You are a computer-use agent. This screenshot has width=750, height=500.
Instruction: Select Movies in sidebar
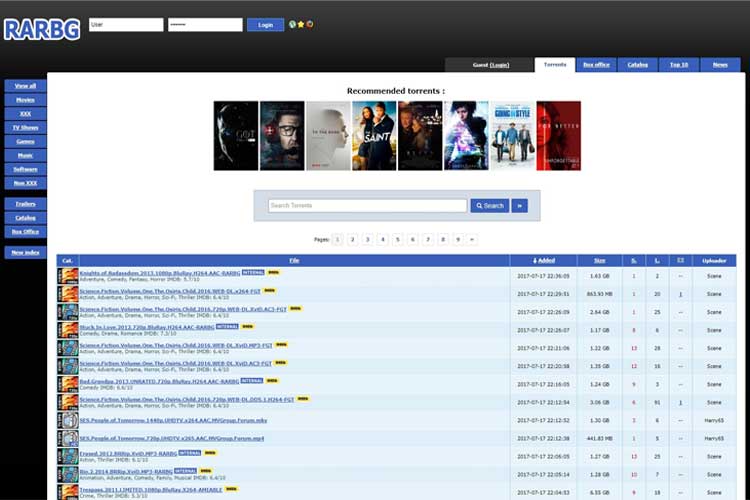pyautogui.click(x=25, y=100)
